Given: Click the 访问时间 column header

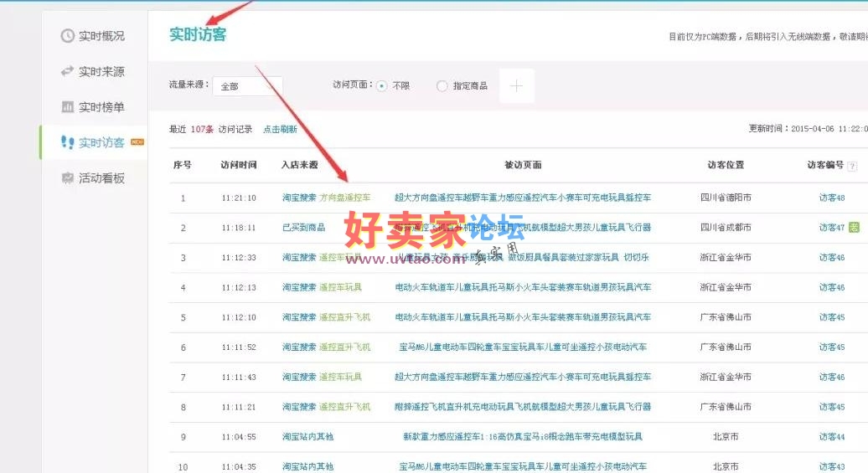Looking at the screenshot, I should [239, 165].
